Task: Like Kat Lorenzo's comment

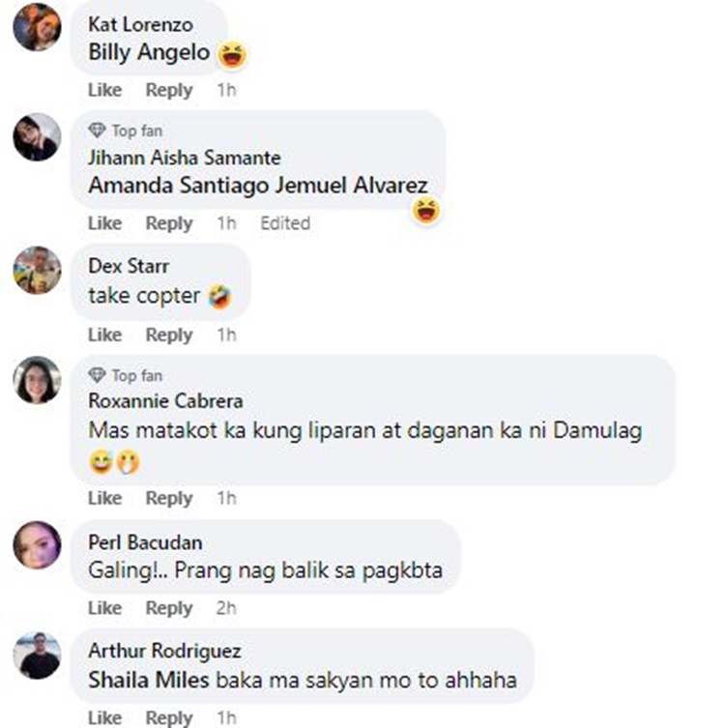Action: pos(105,90)
